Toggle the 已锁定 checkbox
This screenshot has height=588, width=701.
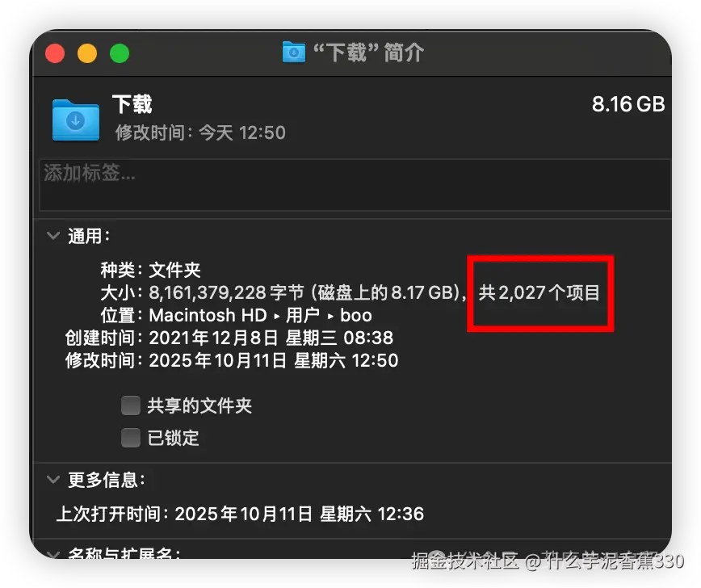(x=131, y=438)
